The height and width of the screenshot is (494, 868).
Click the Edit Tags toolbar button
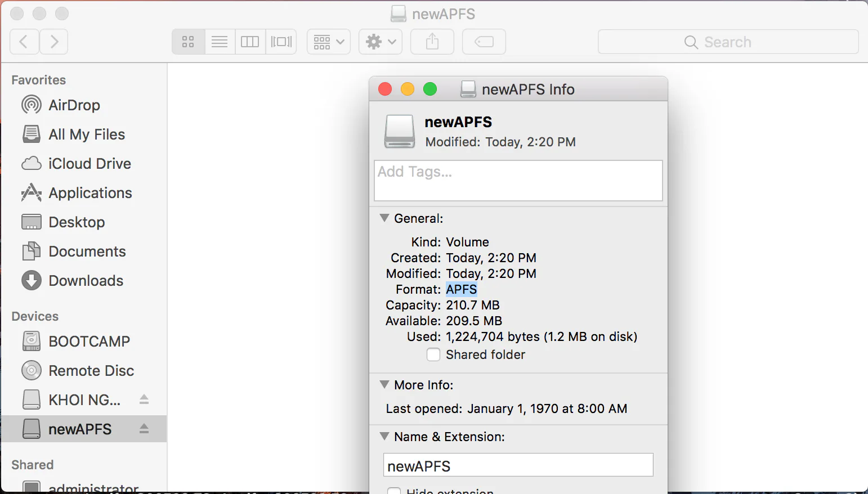484,42
